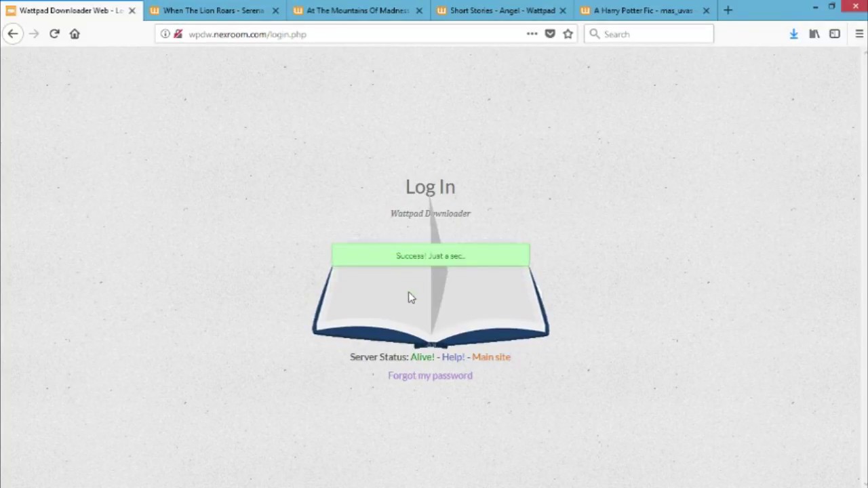Screen dimensions: 868x488
Task: Switch to the A Harry Potter Fic tab
Action: [646, 10]
